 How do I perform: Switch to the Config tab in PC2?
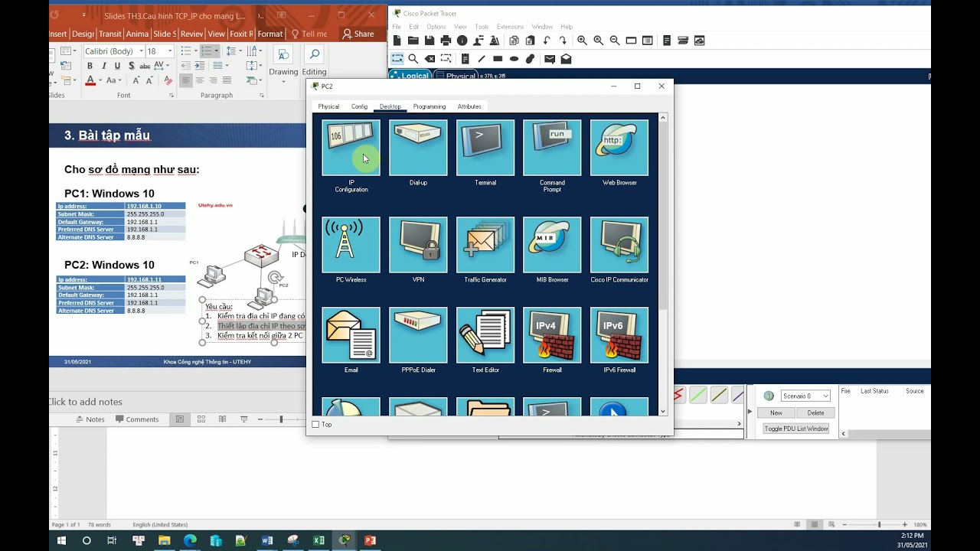pyautogui.click(x=359, y=106)
